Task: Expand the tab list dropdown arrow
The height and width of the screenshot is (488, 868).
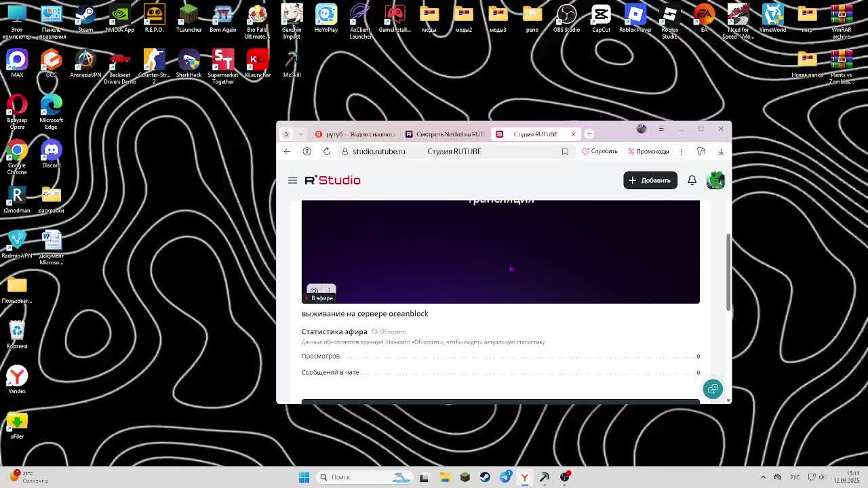Action: click(x=300, y=134)
